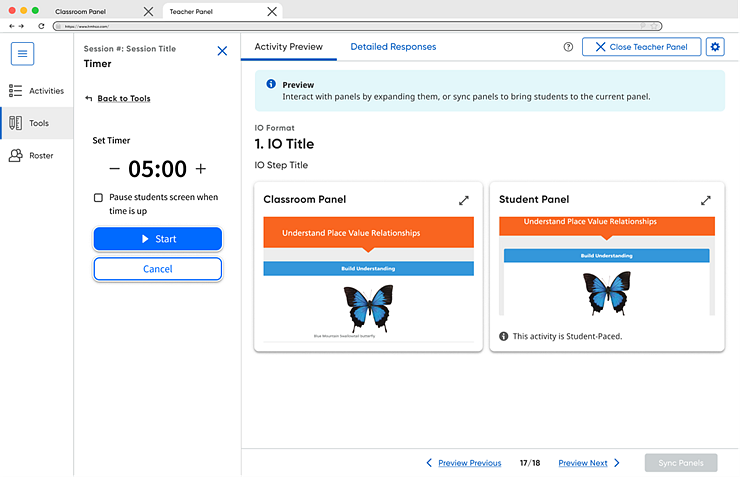Screen dimensions: 740x477
Task: Decrease the timer with minus
Action: pos(114,168)
